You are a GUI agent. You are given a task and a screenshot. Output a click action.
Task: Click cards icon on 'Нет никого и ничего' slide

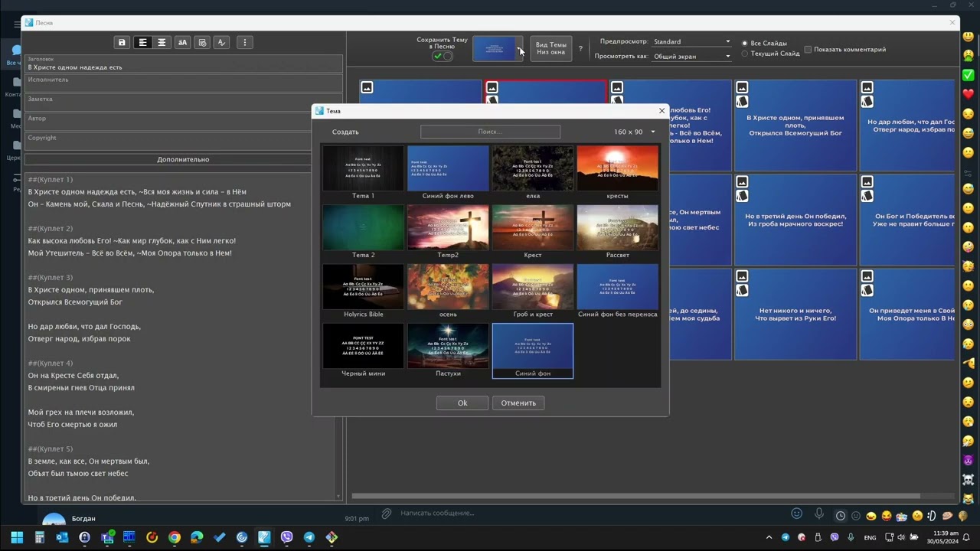tap(742, 290)
